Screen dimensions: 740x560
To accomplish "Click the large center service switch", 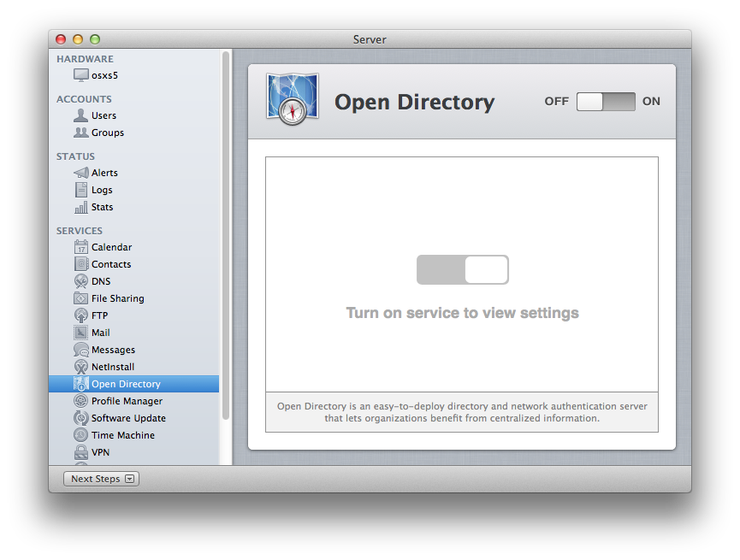I will point(463,270).
